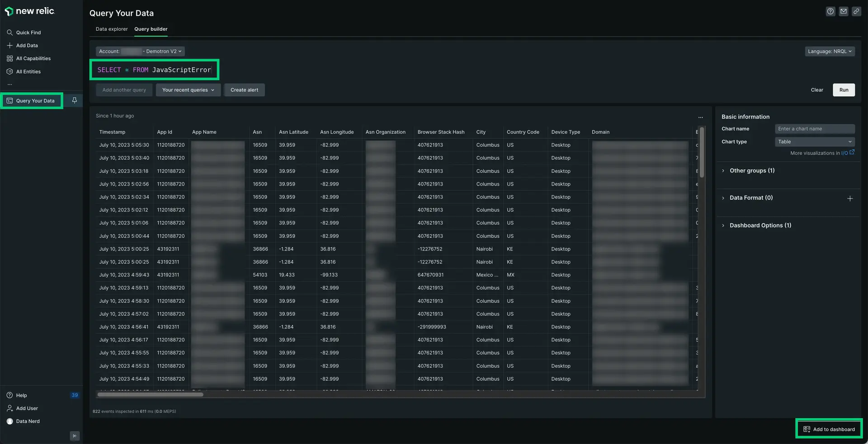Click the New Relic logo
This screenshot has height=444, width=868.
30,11
